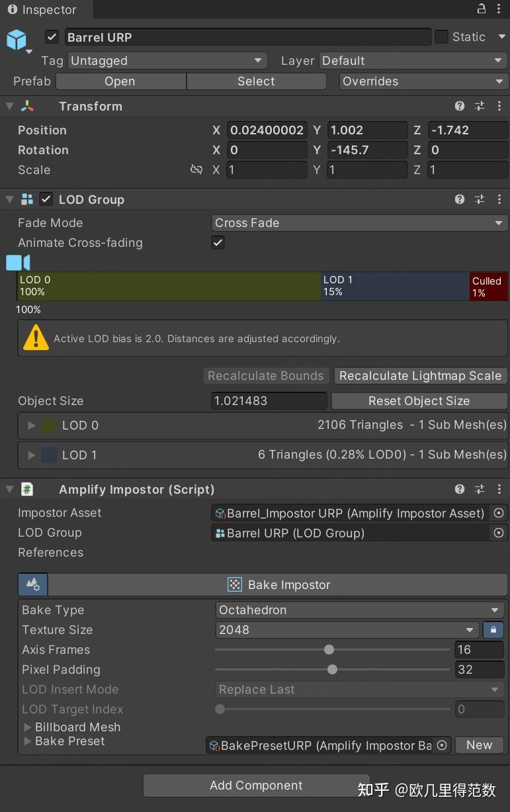Open the prefab Overrides dropdown

point(423,81)
